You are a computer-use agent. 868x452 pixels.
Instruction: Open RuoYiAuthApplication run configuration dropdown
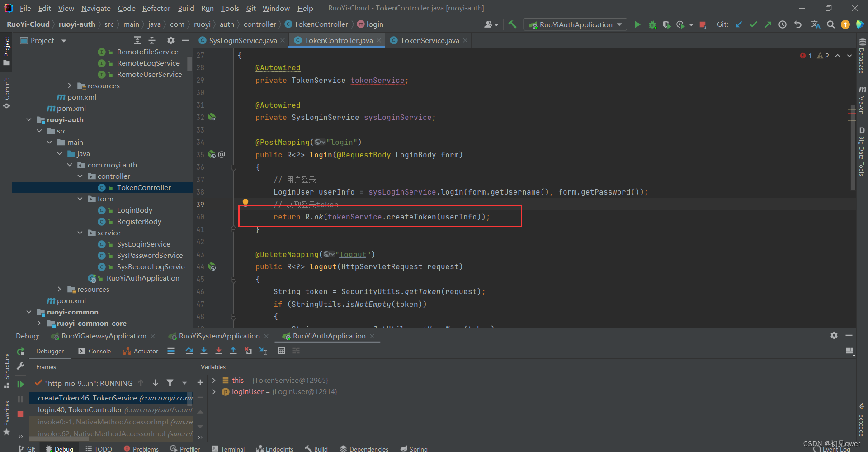[575, 24]
